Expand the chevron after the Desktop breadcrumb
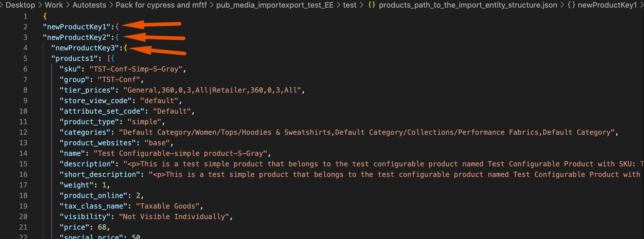Image resolution: width=644 pixels, height=239 pixels. (x=40, y=5)
